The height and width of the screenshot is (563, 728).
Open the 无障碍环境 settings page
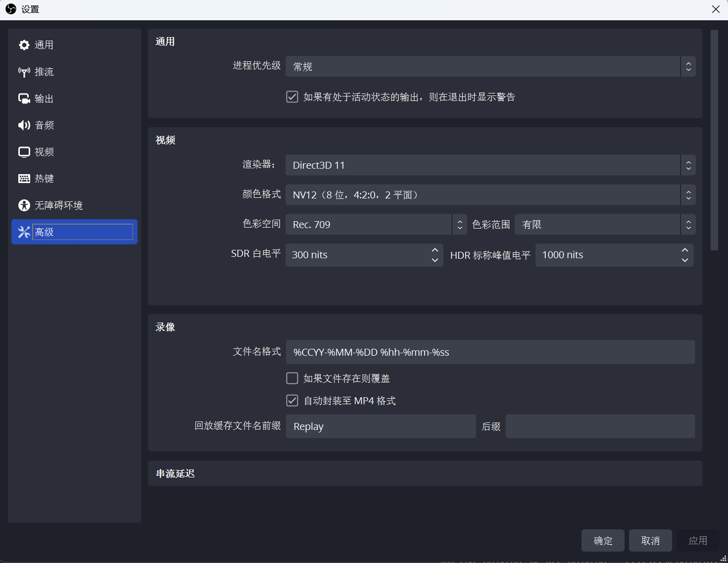pos(74,205)
